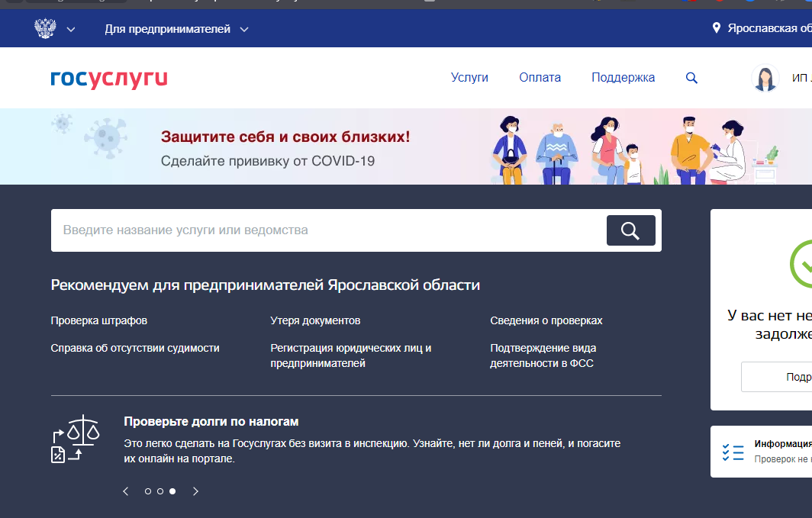The image size is (812, 518).
Task: Click the user profile avatar "ИП"
Action: click(764, 78)
